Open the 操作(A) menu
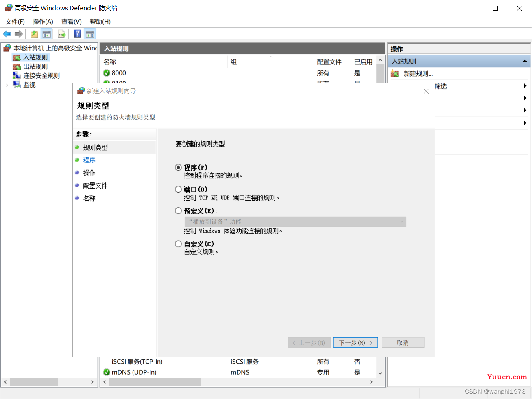Viewport: 532px width, 399px height. tap(43, 22)
